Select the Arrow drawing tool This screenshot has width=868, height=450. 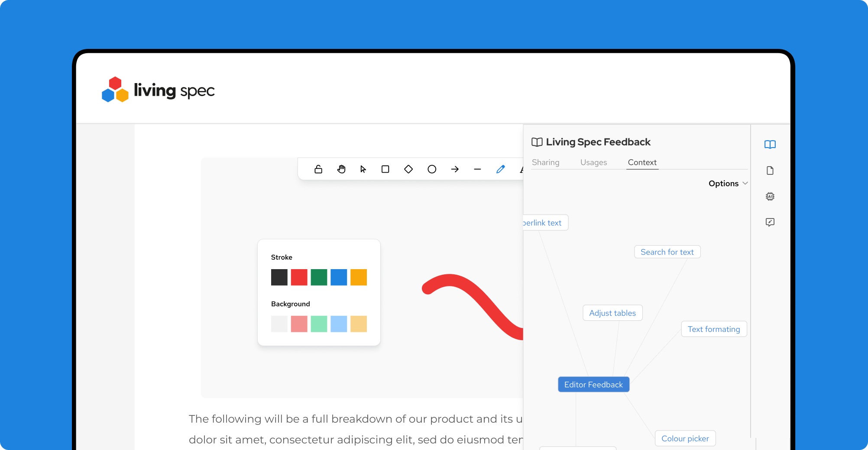[x=455, y=169]
